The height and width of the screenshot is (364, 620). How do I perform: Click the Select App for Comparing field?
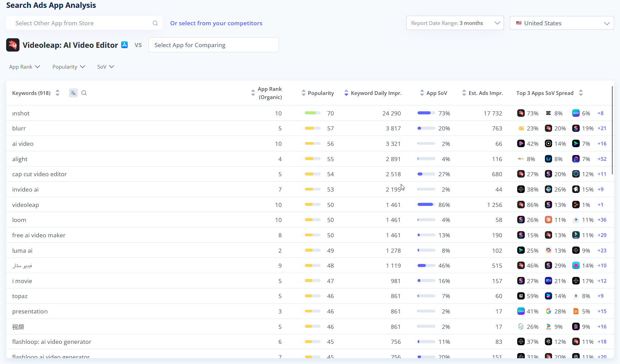click(213, 45)
